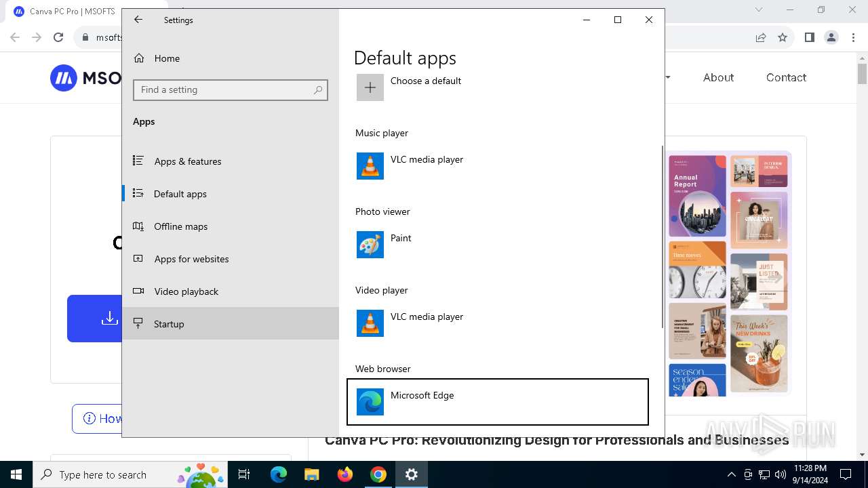Open Video playback settings
The width and height of the screenshot is (868, 488).
click(231, 291)
